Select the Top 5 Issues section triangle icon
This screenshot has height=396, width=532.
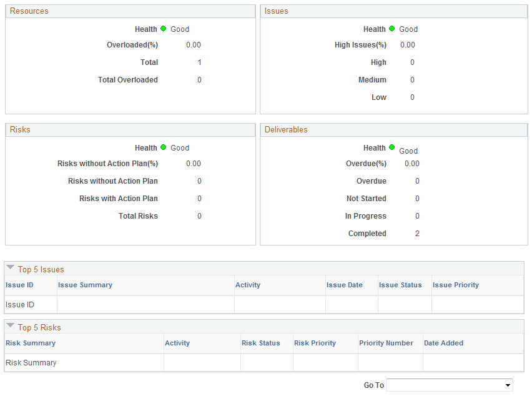click(x=10, y=267)
